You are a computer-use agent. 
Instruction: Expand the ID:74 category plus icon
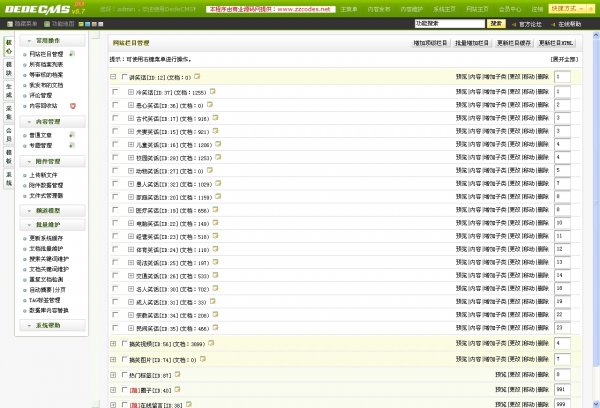pyautogui.click(x=113, y=359)
